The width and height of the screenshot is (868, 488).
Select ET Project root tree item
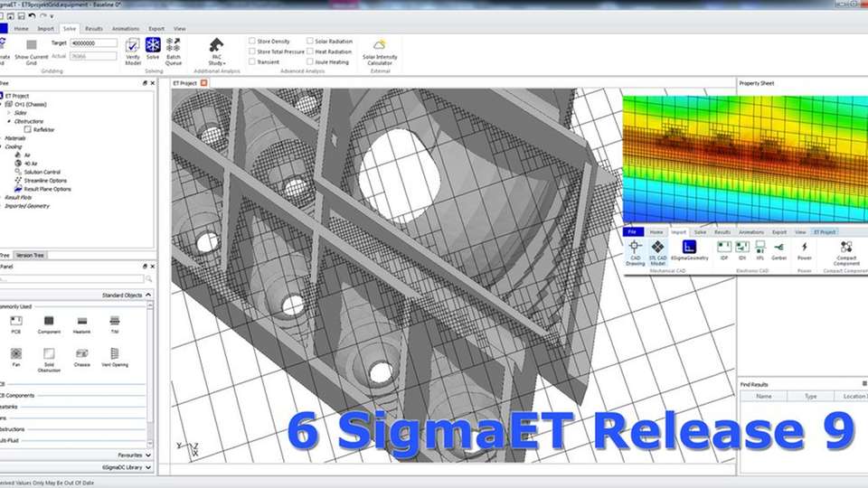click(x=16, y=96)
